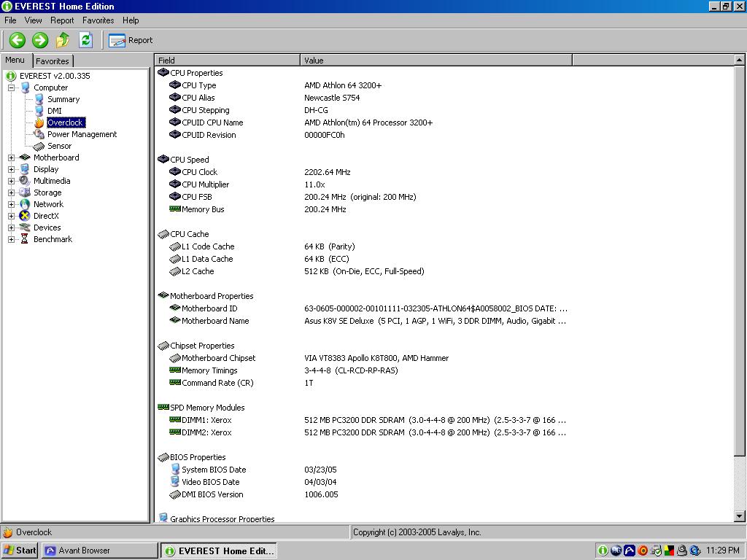Switch to the Favorites tab
Viewport: 747px width, 560px height.
pyautogui.click(x=53, y=61)
